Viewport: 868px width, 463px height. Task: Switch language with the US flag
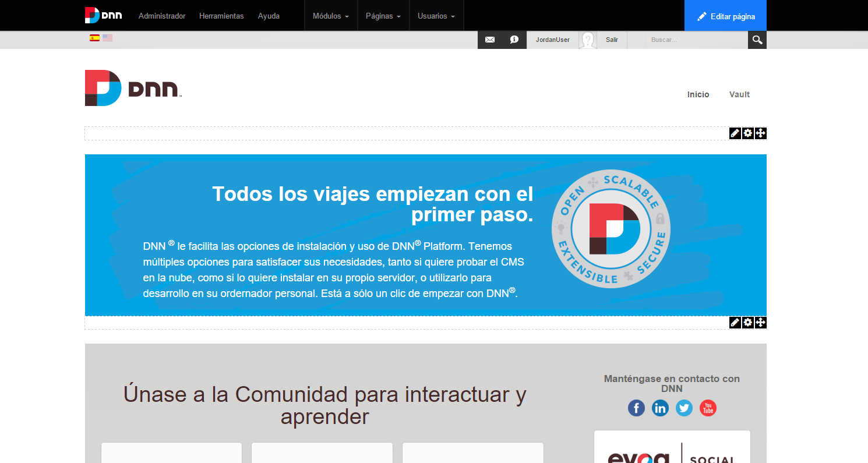click(107, 38)
